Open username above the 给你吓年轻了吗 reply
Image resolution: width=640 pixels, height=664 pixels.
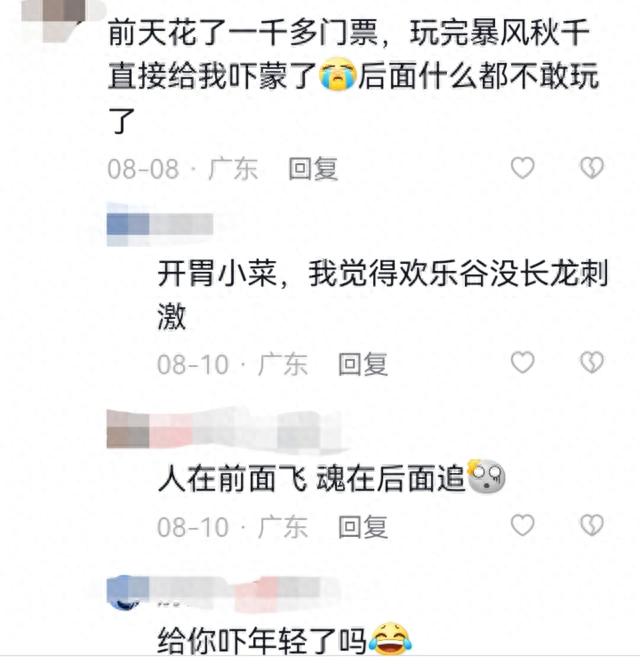(x=222, y=593)
